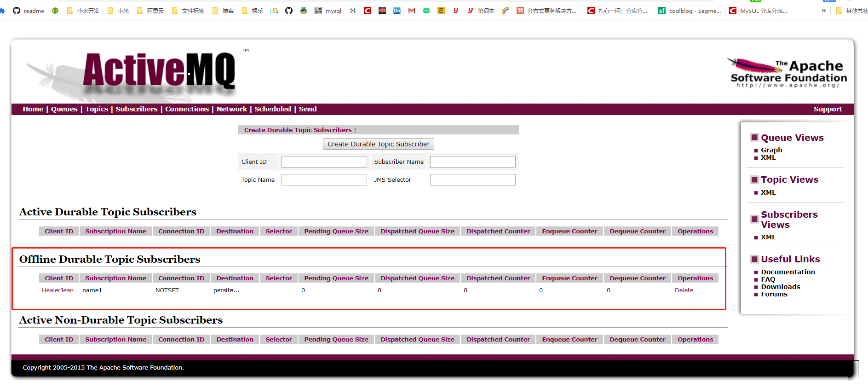Click the Create Durable Topic Subscriber button
Image resolution: width=868 pixels, height=388 pixels.
click(378, 144)
